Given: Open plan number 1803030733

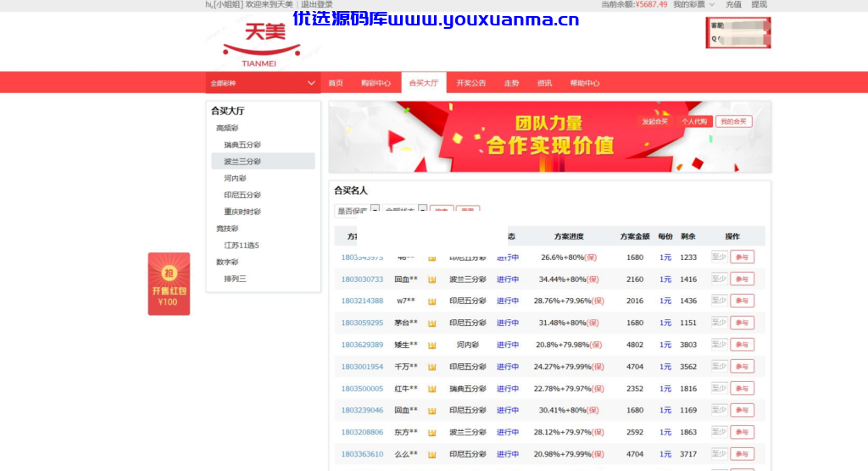Looking at the screenshot, I should pyautogui.click(x=362, y=280).
